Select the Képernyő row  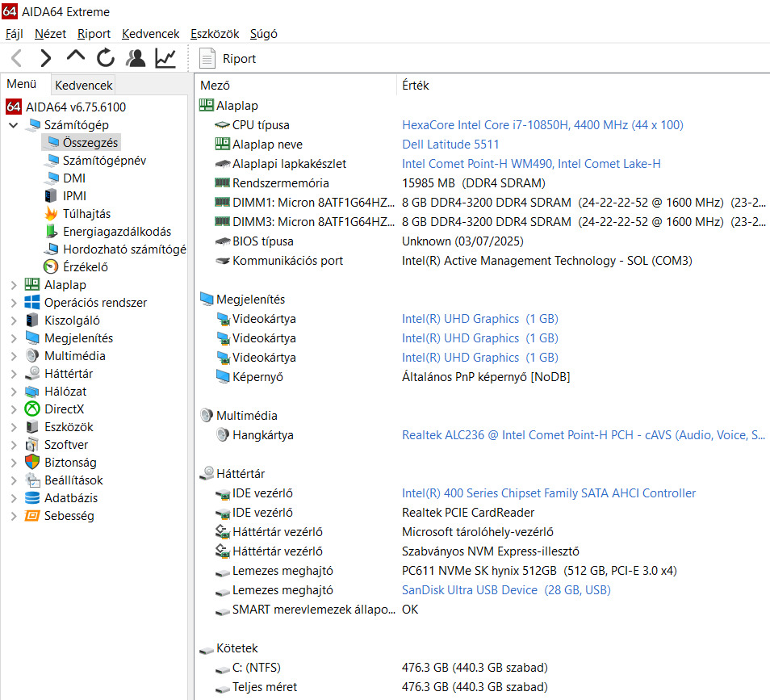click(x=483, y=377)
